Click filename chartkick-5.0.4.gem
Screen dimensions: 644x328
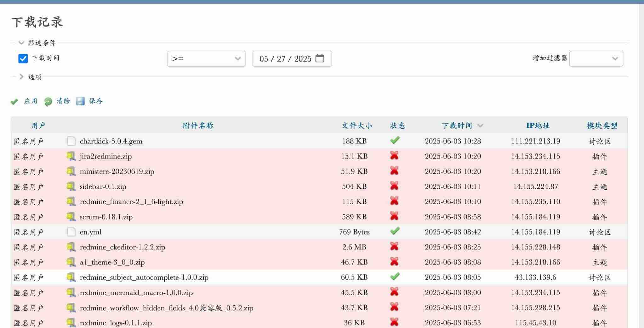tap(111, 141)
